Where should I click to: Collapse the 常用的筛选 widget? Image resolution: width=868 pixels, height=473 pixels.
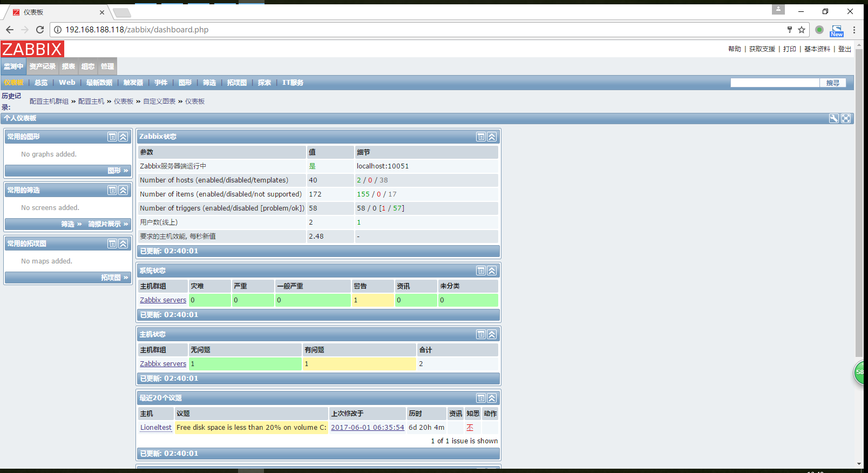(123, 190)
